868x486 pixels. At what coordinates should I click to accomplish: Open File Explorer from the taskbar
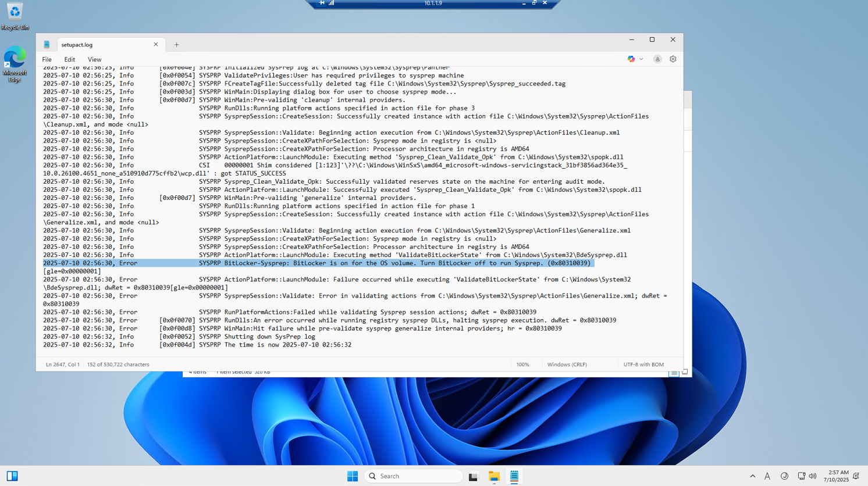pos(494,476)
